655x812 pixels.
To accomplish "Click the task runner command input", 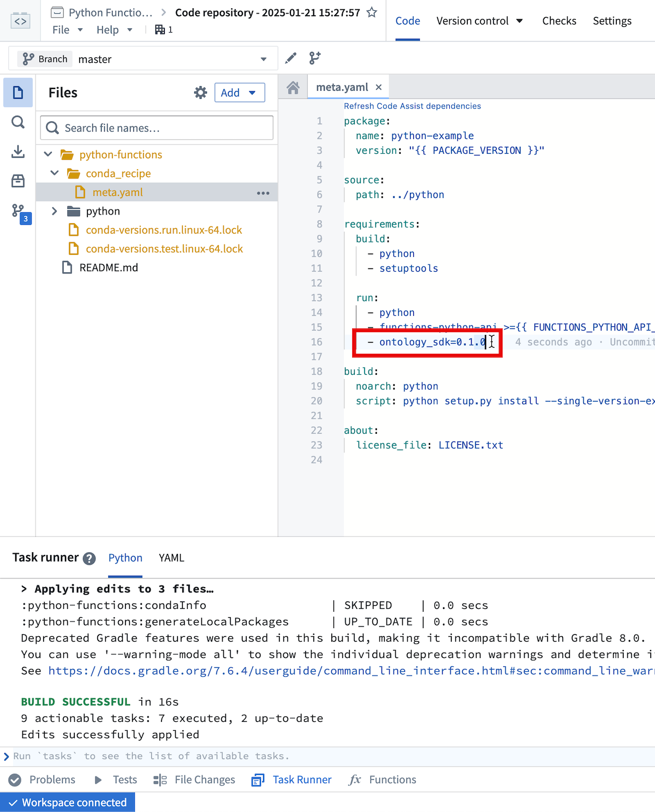I will [327, 756].
